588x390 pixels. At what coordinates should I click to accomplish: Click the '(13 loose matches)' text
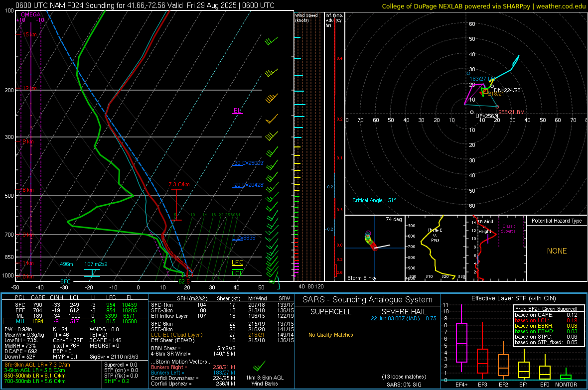point(404,377)
